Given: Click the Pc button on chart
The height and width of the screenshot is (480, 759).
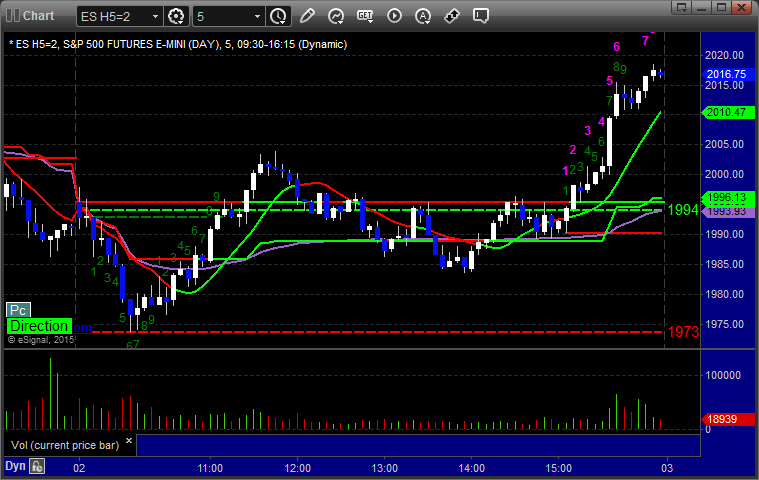Looking at the screenshot, I should 18,310.
